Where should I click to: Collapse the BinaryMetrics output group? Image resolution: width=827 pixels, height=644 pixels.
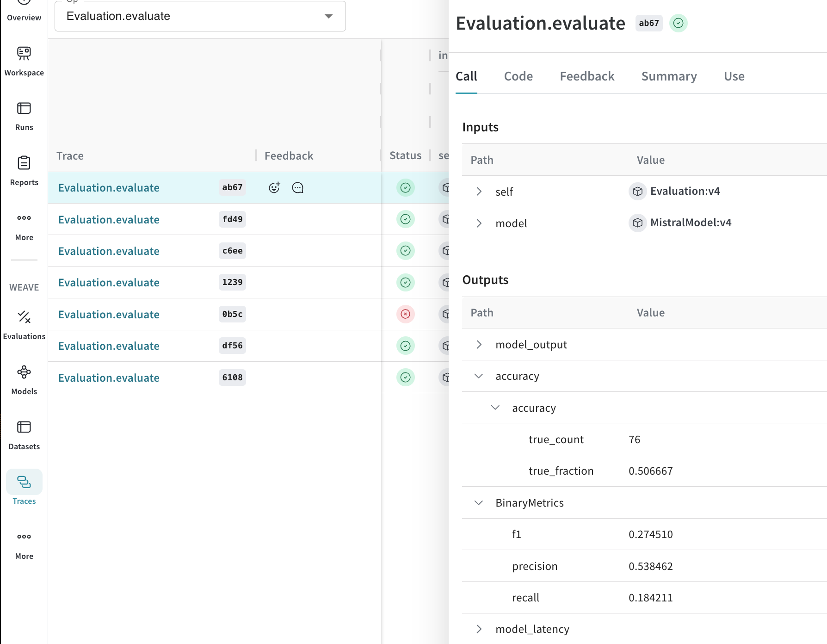479,503
